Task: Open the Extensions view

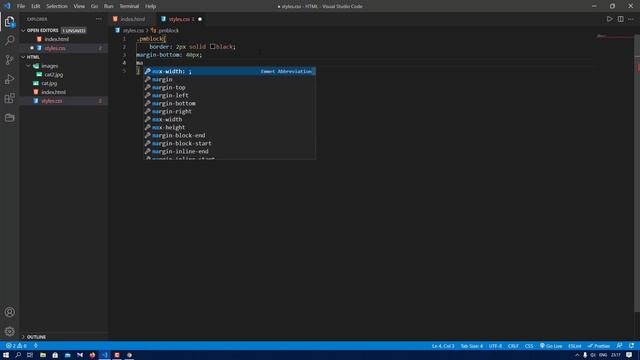Action: (x=9, y=98)
